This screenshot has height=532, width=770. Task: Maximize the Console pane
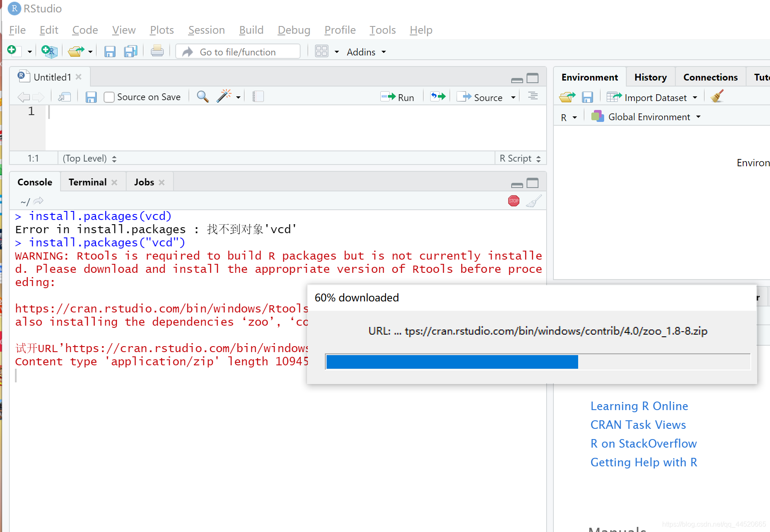[533, 183]
